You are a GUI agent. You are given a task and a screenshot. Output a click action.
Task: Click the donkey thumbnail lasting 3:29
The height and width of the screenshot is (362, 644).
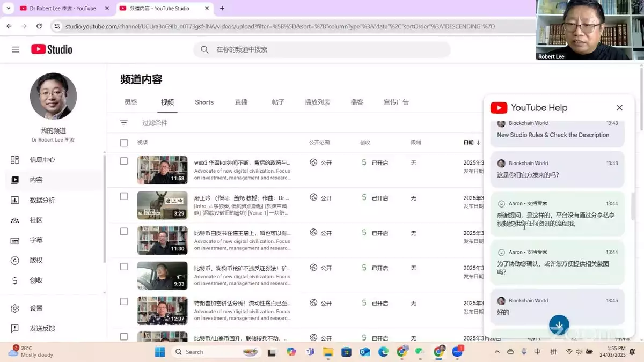point(162,205)
